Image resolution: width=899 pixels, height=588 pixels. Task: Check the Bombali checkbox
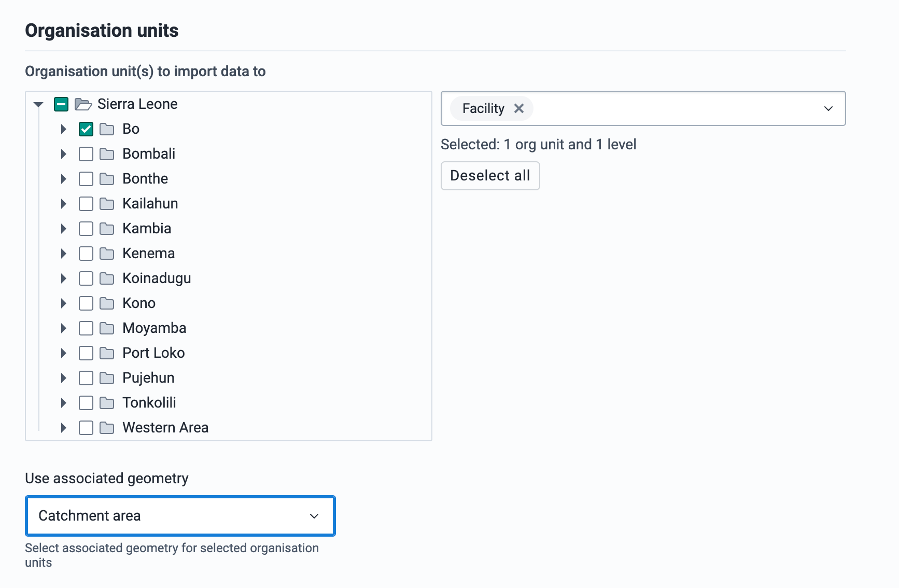pos(86,154)
